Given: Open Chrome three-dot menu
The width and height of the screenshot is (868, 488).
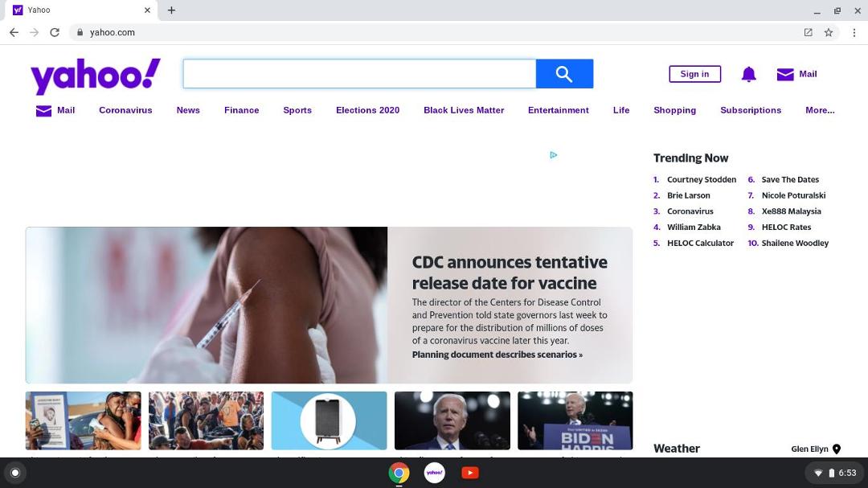Looking at the screenshot, I should (x=854, y=32).
